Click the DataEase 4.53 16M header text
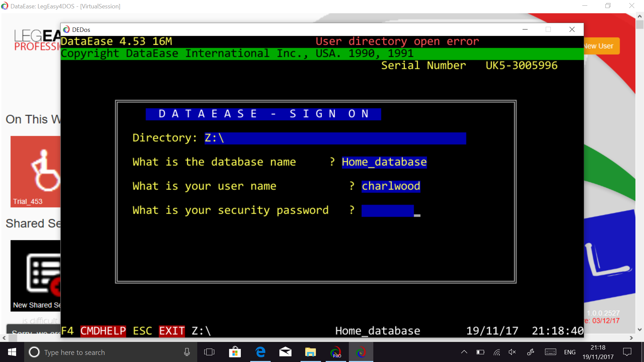This screenshot has width=644, height=362. pyautogui.click(x=116, y=41)
